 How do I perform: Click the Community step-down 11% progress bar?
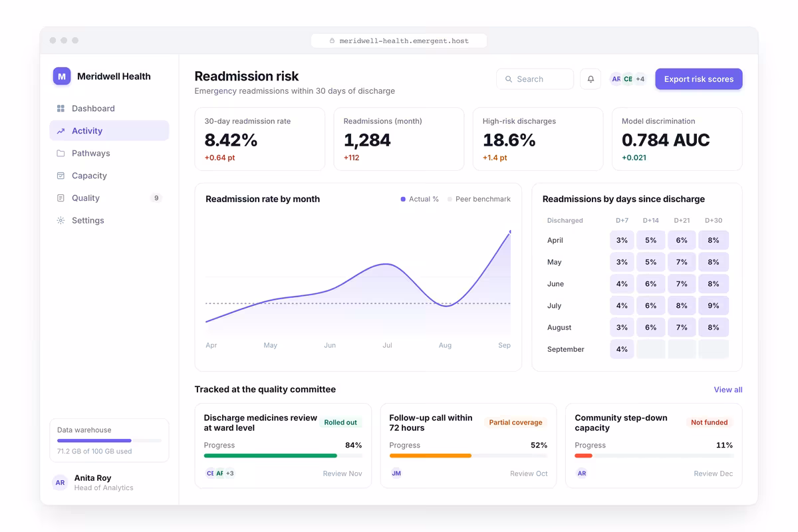pos(654,456)
